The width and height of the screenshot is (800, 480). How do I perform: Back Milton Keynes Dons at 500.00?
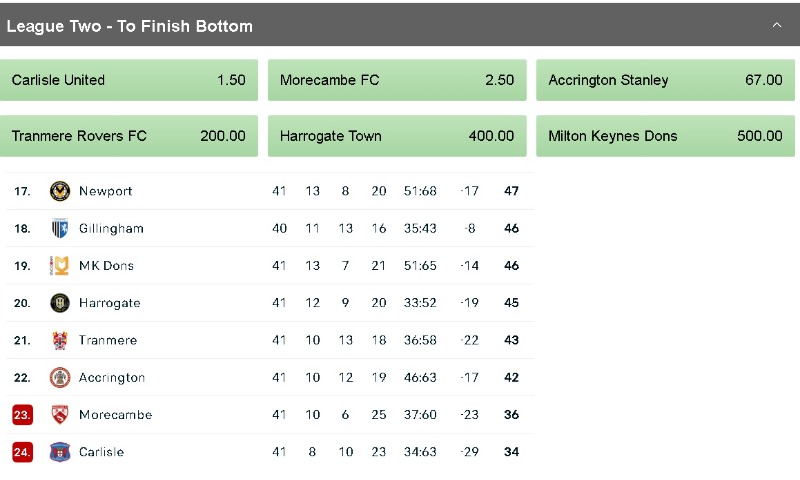[x=665, y=136]
